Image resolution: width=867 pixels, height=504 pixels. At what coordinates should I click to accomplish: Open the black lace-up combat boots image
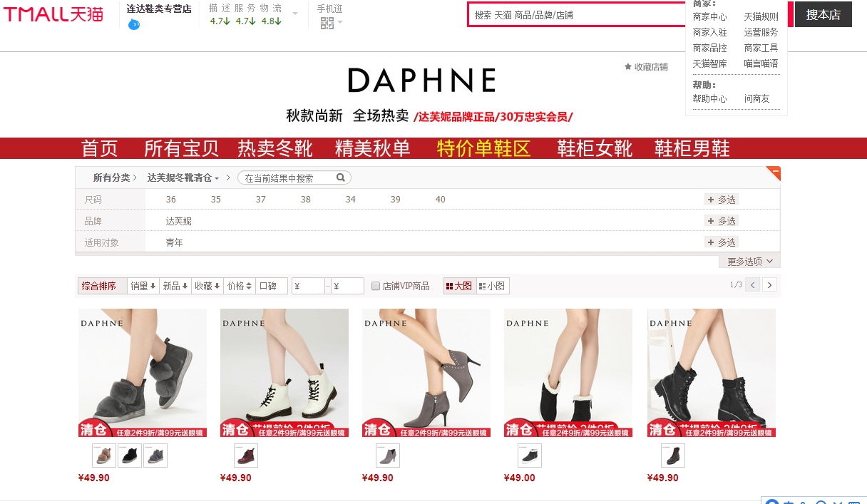tap(712, 373)
